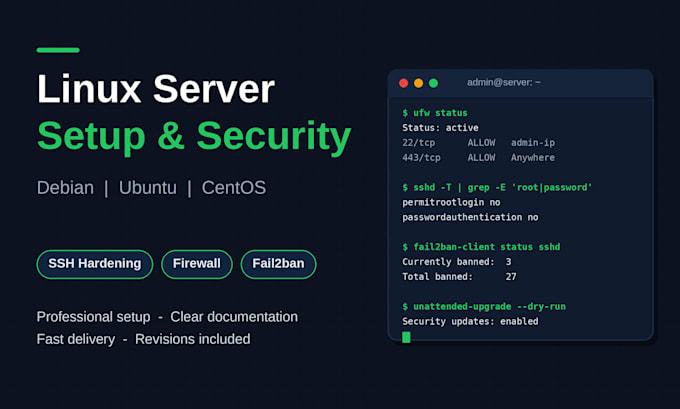
Task: Click 'admin-ip' in the firewall output
Action: coord(533,142)
